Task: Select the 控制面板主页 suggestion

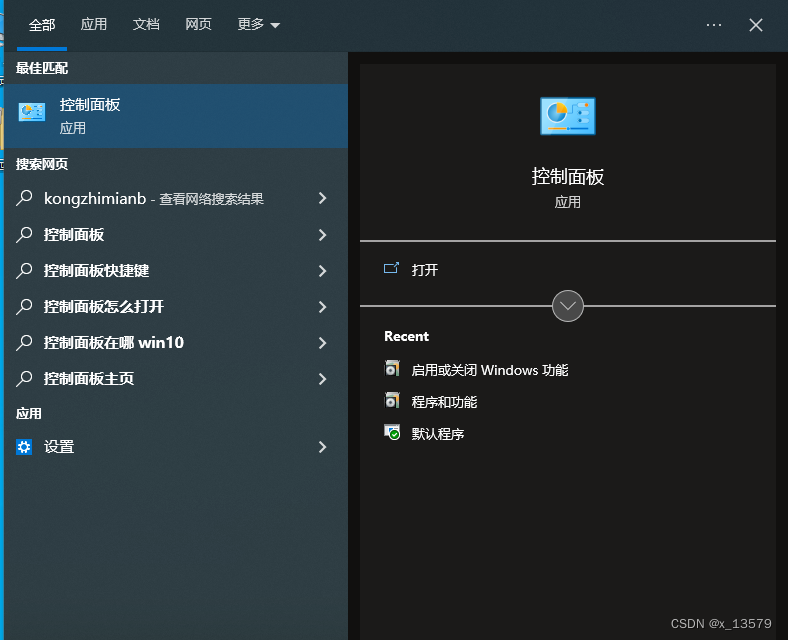Action: pyautogui.click(x=176, y=379)
